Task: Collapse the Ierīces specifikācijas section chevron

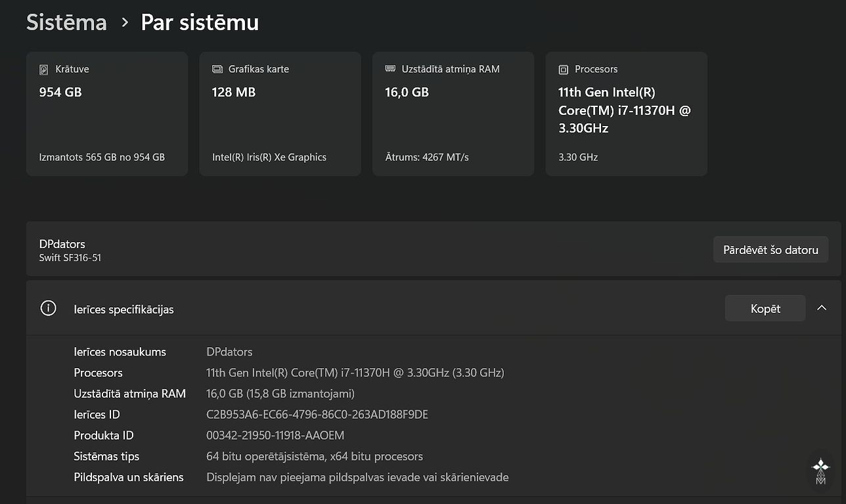Action: (x=821, y=308)
